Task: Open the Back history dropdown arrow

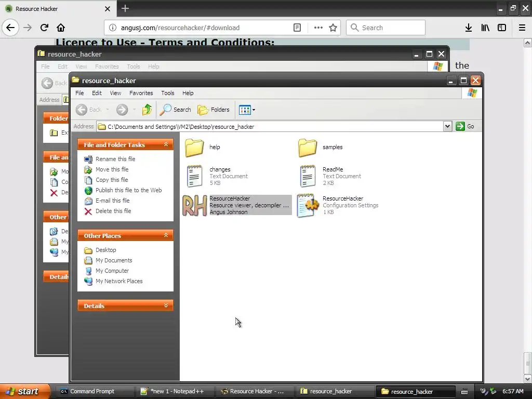Action: pyautogui.click(x=108, y=110)
